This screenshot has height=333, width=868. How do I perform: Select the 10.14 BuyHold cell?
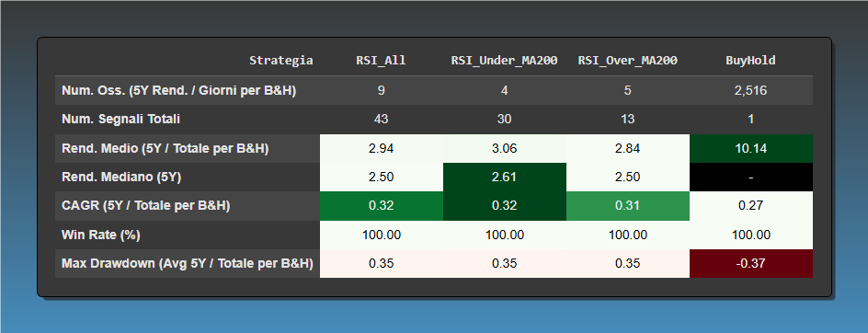751,148
